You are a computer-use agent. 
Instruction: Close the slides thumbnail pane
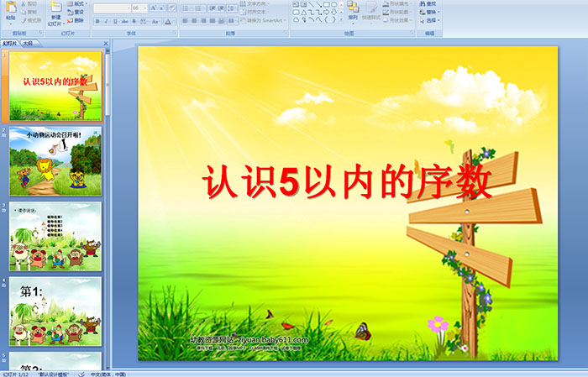coord(106,44)
